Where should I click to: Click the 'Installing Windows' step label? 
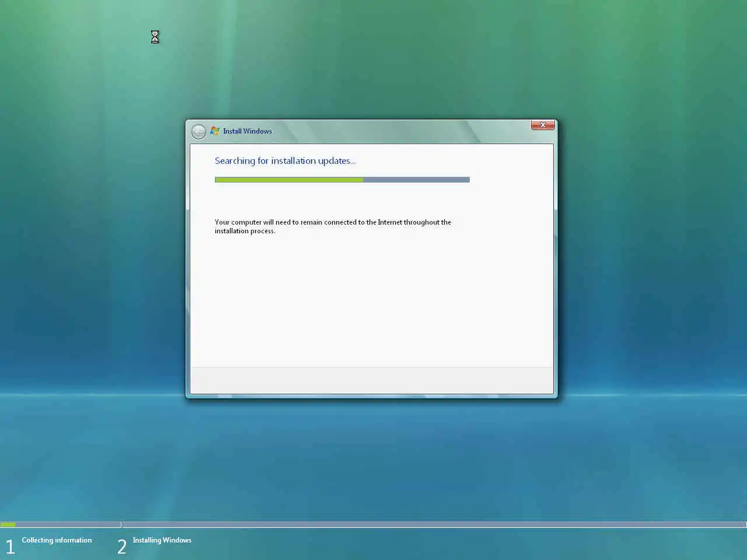click(162, 540)
